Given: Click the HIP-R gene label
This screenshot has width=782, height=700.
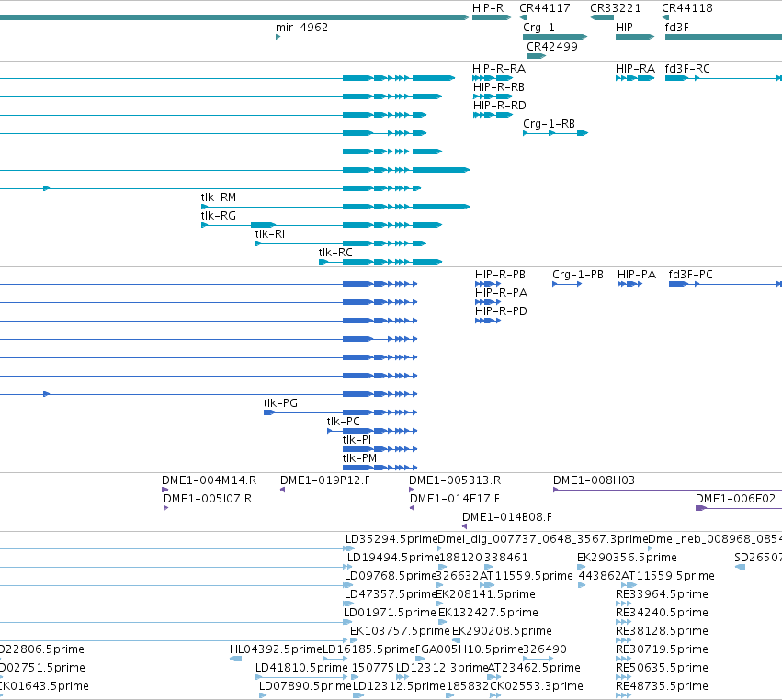Looking at the screenshot, I should pyautogui.click(x=488, y=8).
